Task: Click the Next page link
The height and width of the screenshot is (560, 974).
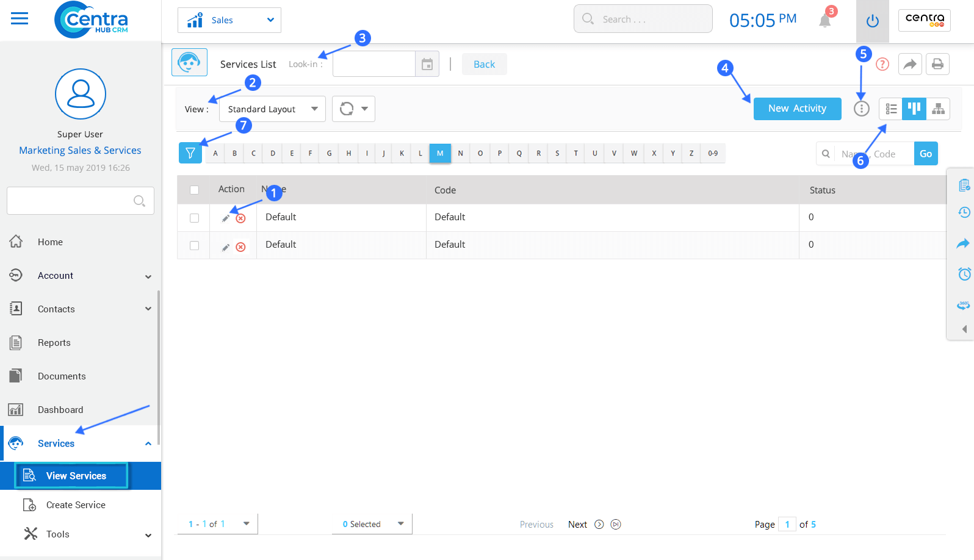Action: (577, 525)
